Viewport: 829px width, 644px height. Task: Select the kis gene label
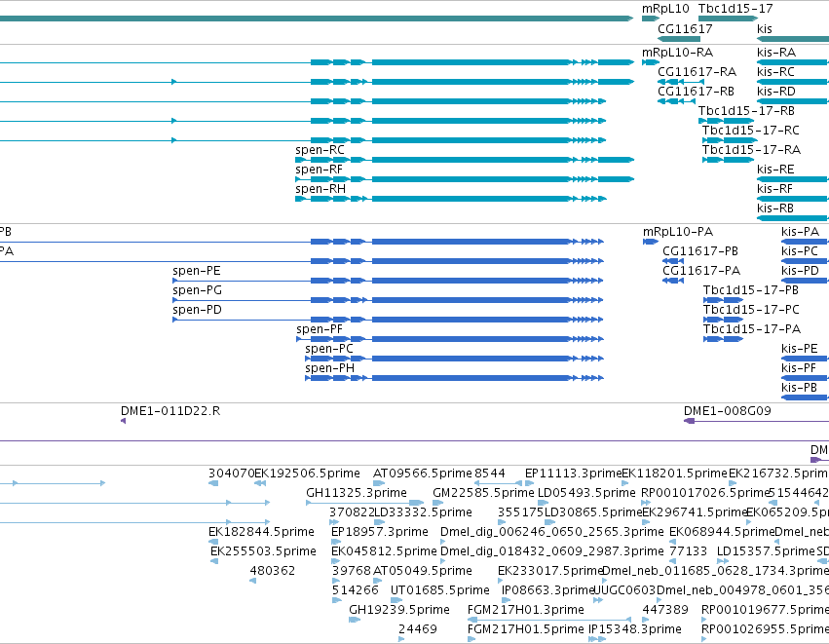click(765, 28)
